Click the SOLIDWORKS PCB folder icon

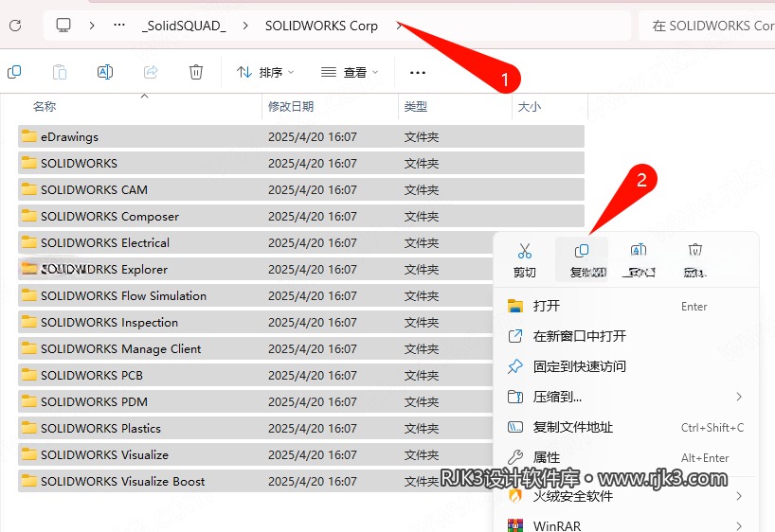pyautogui.click(x=29, y=375)
